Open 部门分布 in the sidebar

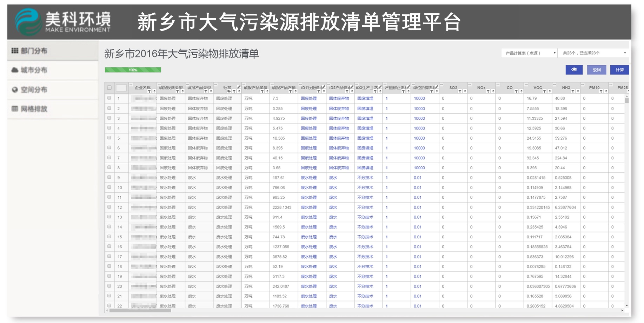[x=34, y=51]
